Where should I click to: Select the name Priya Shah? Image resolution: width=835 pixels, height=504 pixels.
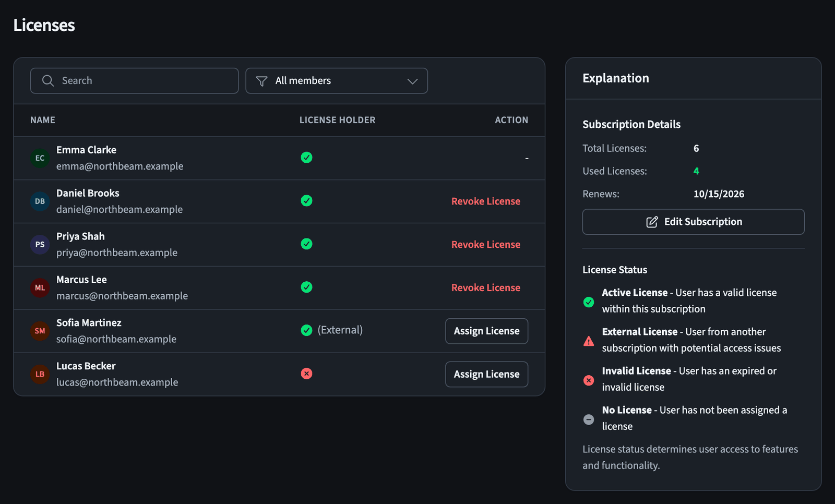click(x=80, y=237)
